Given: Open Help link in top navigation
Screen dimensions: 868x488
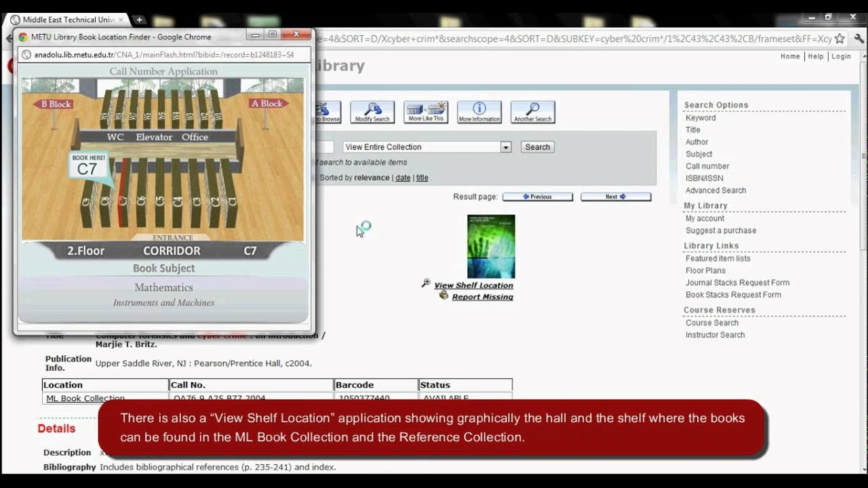Looking at the screenshot, I should [x=816, y=56].
